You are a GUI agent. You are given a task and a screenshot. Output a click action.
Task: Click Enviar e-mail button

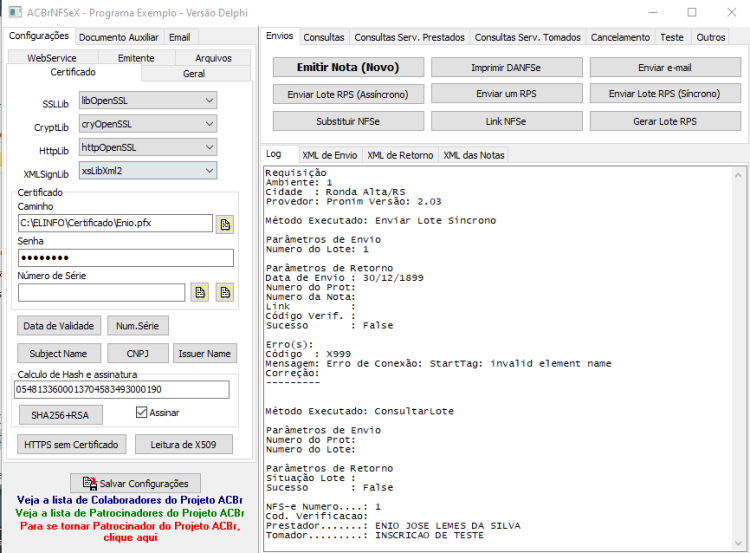click(665, 67)
